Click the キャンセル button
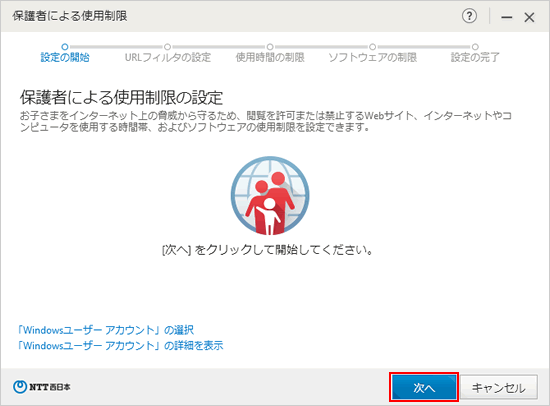550x406 pixels. pos(499,387)
